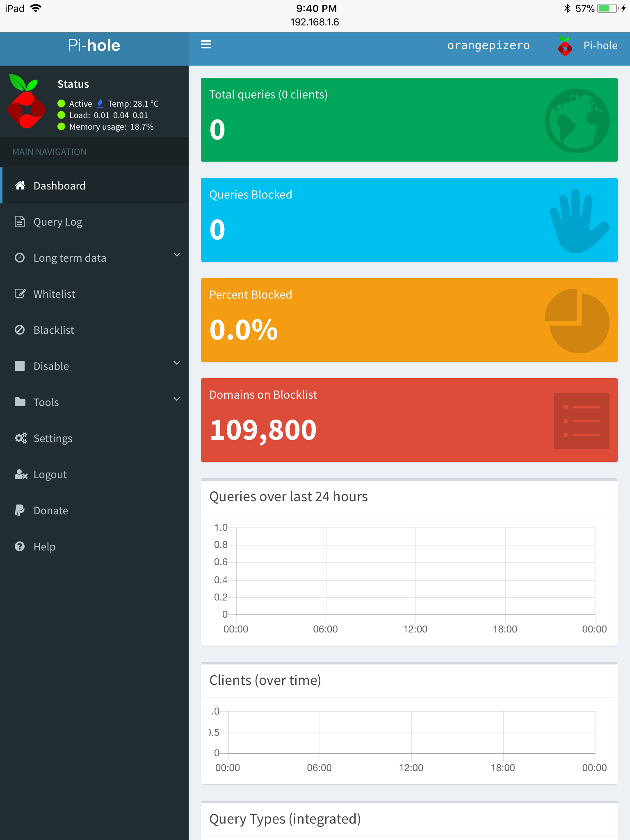Open the Donate link
This screenshot has width=630, height=840.
(94, 510)
